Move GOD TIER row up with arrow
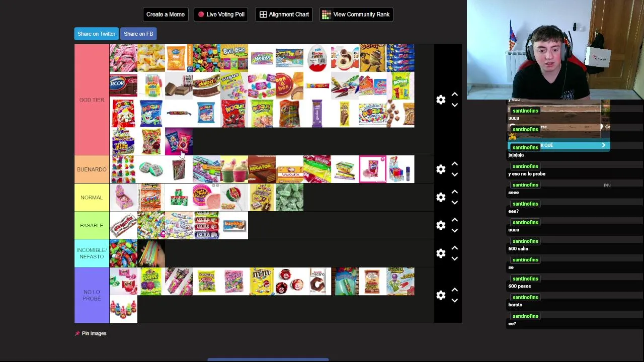Screen dimensions: 644x362 454,95
